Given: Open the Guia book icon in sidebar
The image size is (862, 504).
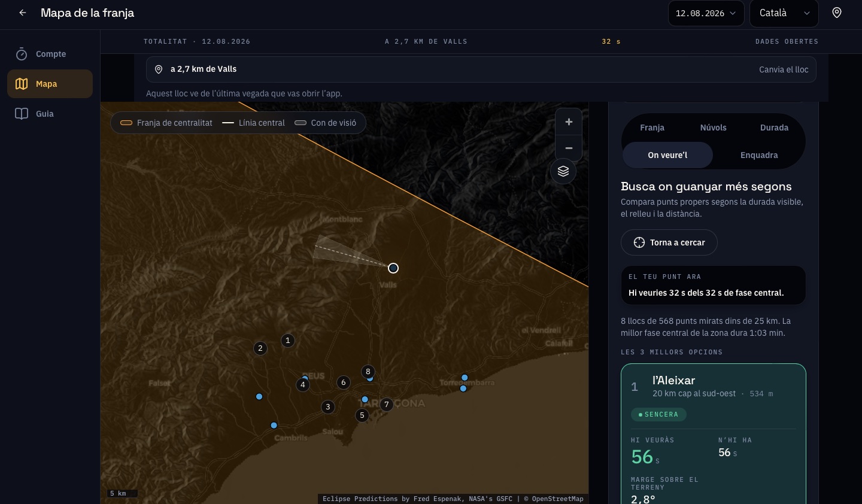Looking at the screenshot, I should (22, 114).
